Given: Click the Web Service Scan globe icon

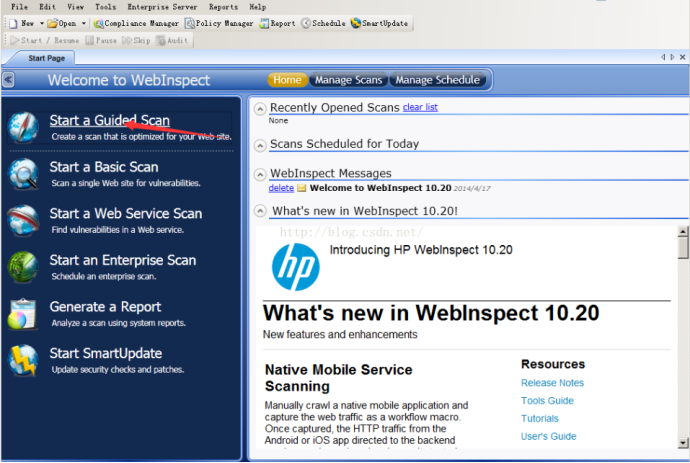Looking at the screenshot, I should point(23,220).
